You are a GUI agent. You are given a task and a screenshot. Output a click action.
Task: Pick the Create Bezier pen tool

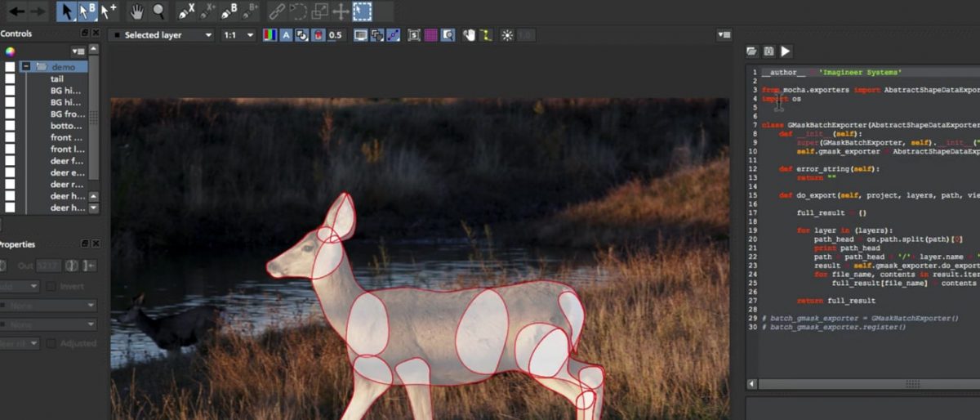[229, 11]
